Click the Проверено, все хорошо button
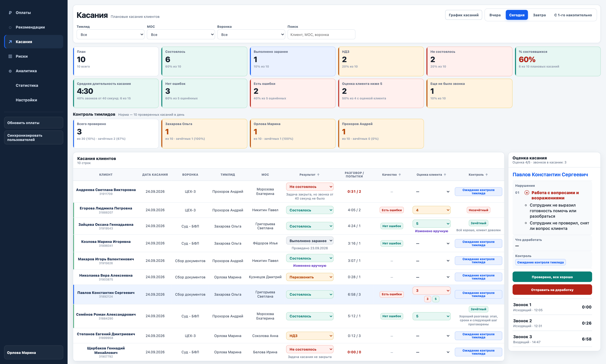The width and height of the screenshot is (606, 364). click(x=552, y=277)
